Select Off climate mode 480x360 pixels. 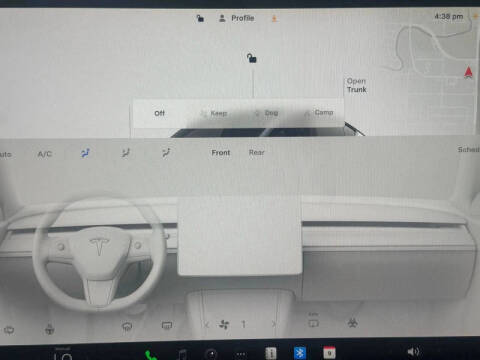[x=159, y=113]
